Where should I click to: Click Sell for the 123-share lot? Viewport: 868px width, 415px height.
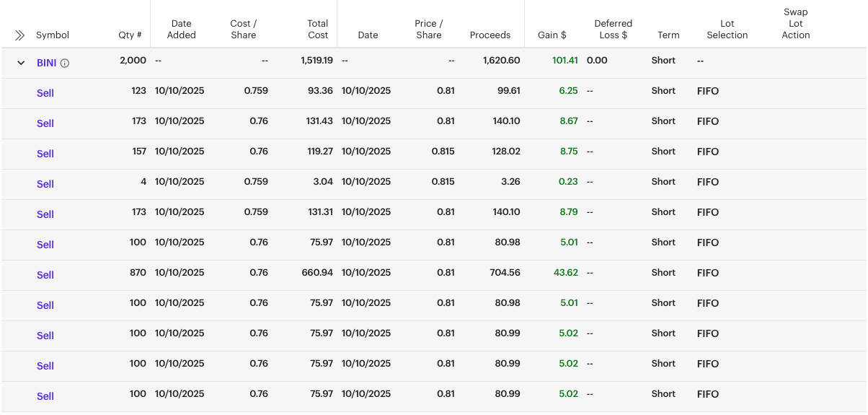click(x=45, y=93)
